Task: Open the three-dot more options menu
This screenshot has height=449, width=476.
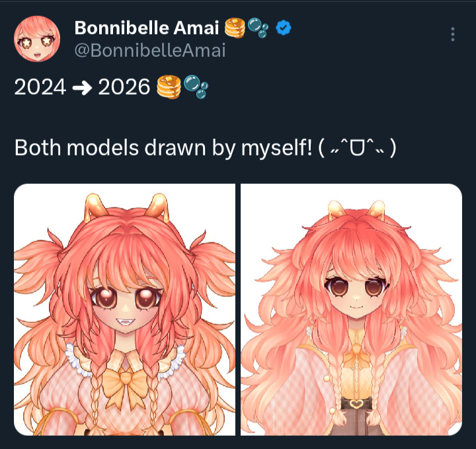Action: point(453,34)
